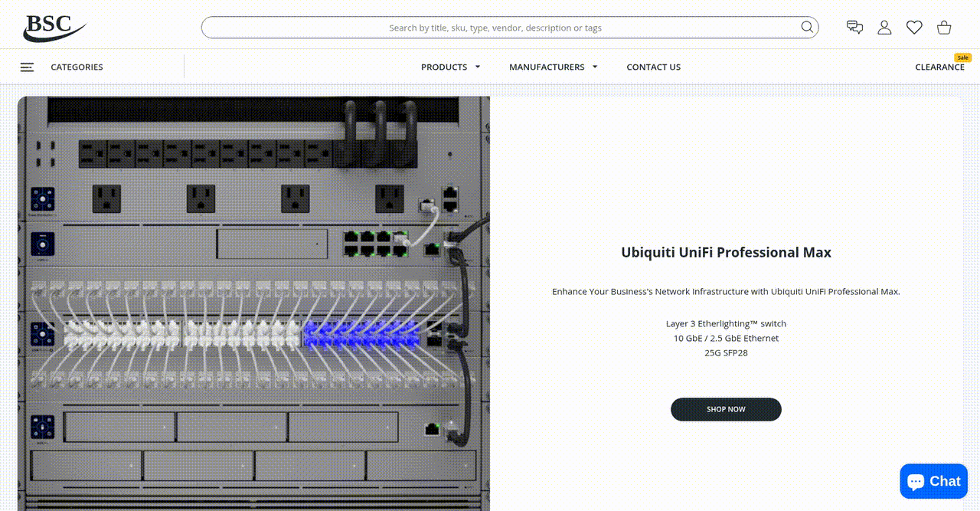
Task: Click the BSC logo
Action: coord(55,28)
